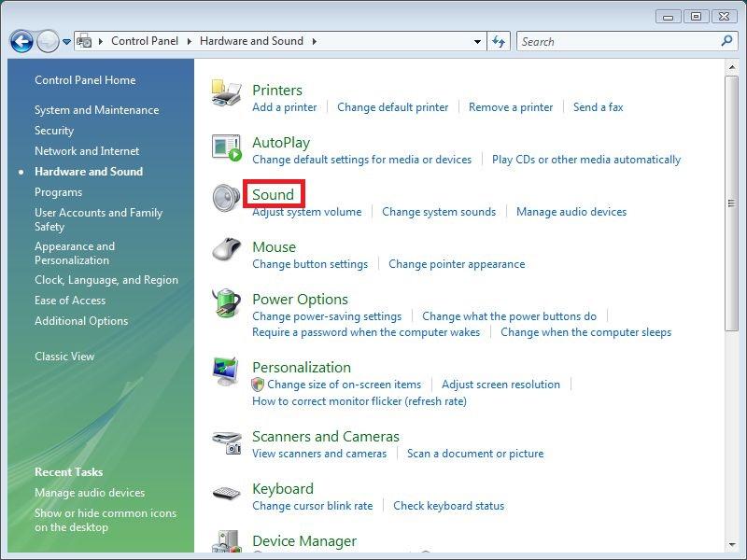This screenshot has width=747, height=560.
Task: Click Change system sounds
Action: 439,212
